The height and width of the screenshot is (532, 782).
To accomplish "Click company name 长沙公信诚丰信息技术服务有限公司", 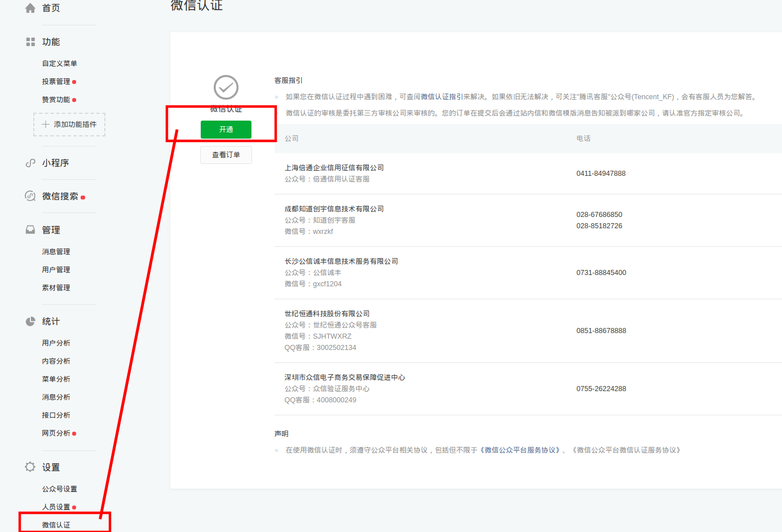I will click(x=341, y=261).
